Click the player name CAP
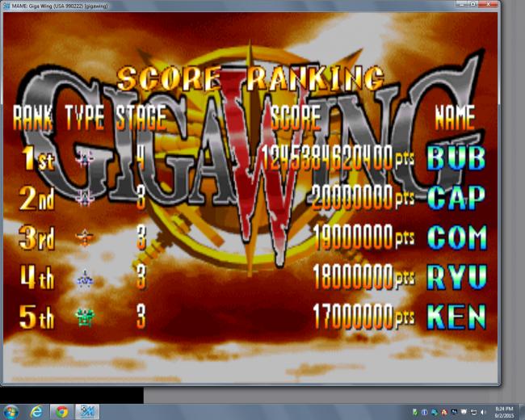This screenshot has width=525, height=420. [x=456, y=198]
